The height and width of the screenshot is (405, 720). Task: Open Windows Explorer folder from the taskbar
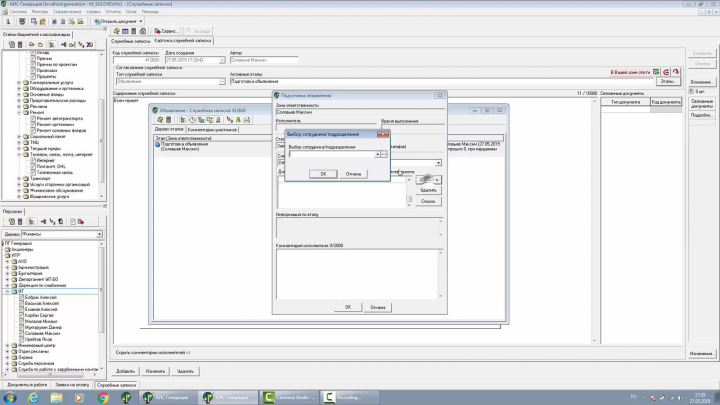click(x=56, y=397)
